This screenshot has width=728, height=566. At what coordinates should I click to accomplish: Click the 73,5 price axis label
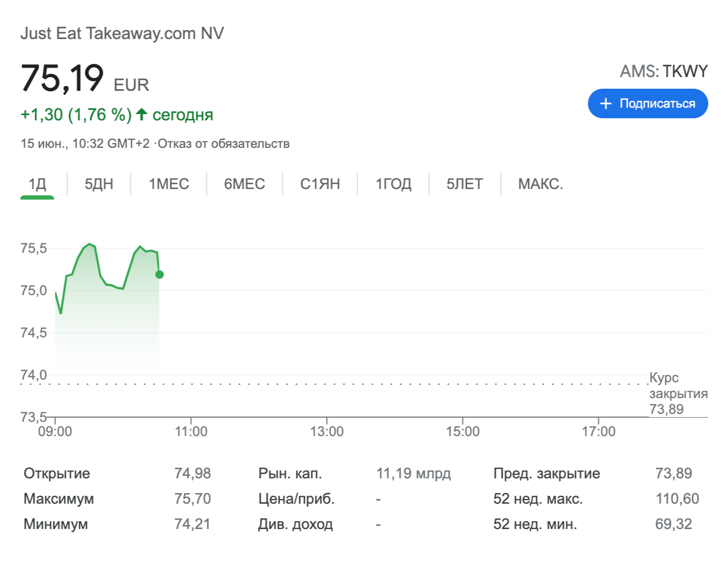pos(34,417)
